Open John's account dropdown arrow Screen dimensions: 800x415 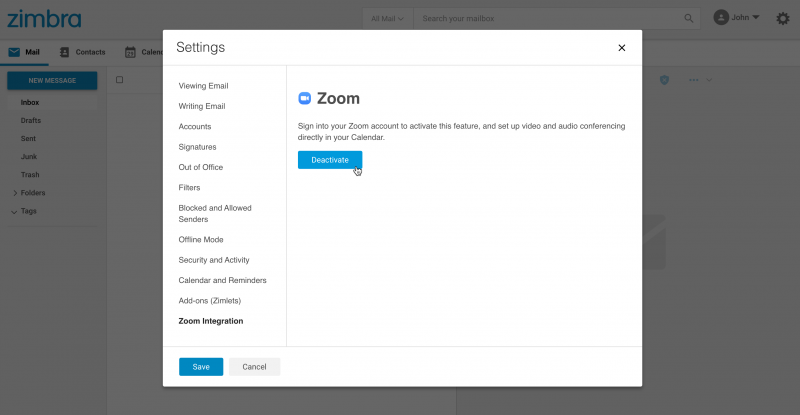point(756,17)
